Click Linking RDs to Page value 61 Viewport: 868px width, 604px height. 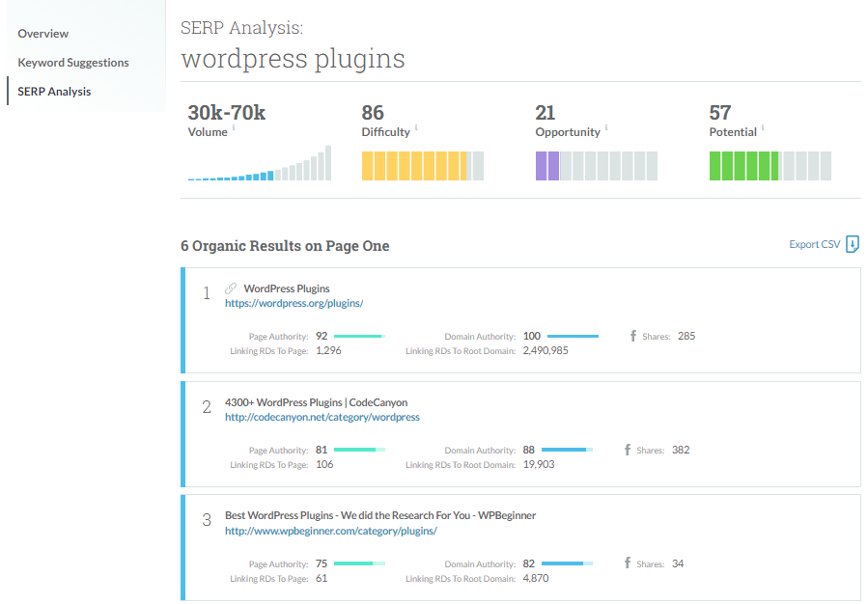(x=322, y=579)
